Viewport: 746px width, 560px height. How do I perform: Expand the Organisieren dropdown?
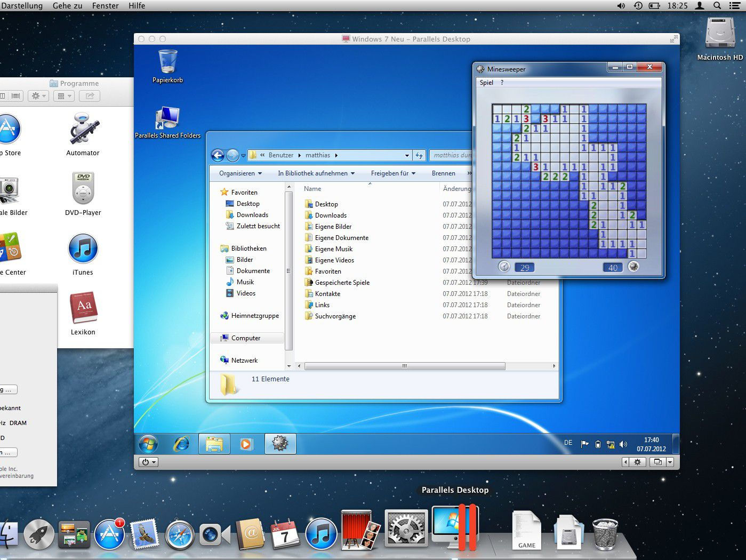pyautogui.click(x=240, y=173)
